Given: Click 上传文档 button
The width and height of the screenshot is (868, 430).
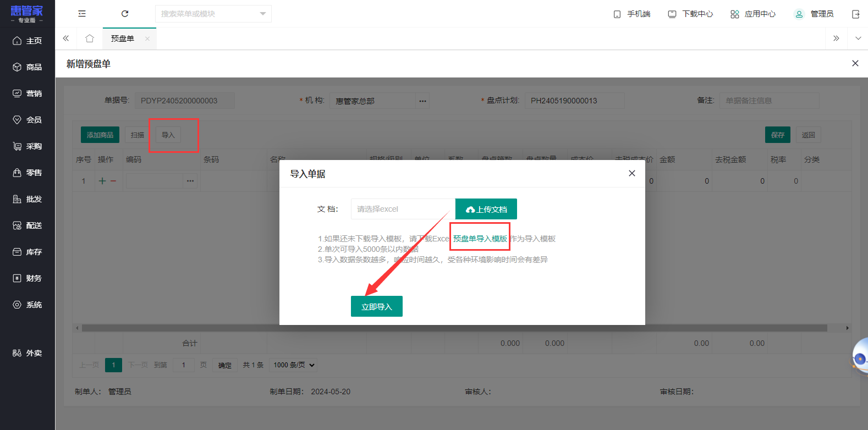Looking at the screenshot, I should (486, 209).
